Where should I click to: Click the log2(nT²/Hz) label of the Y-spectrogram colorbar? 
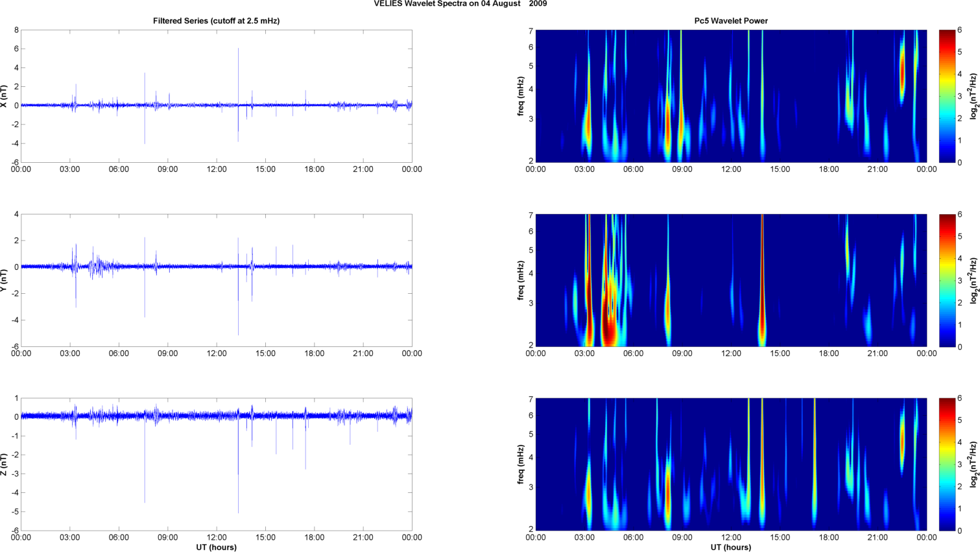[974, 280]
